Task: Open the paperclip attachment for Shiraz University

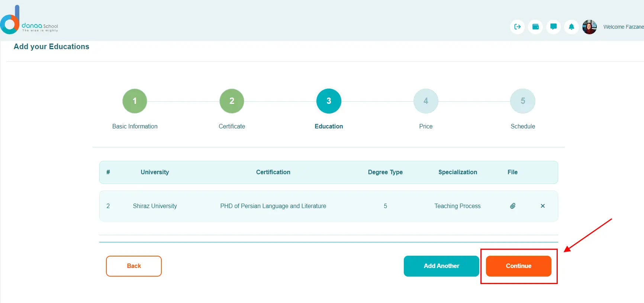Action: pyautogui.click(x=513, y=206)
